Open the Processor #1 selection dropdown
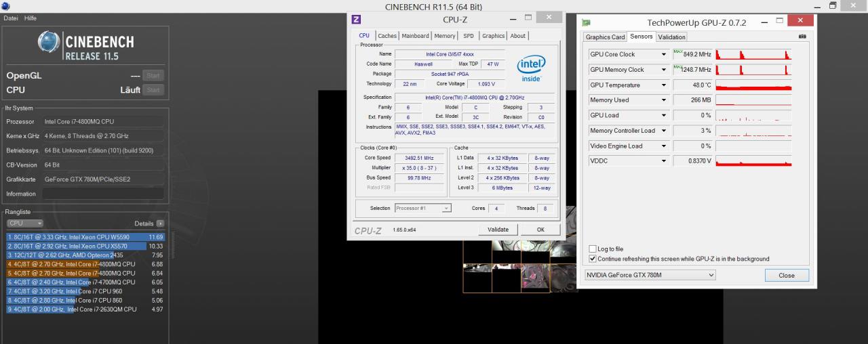Image resolution: width=868 pixels, height=344 pixels. [x=422, y=208]
